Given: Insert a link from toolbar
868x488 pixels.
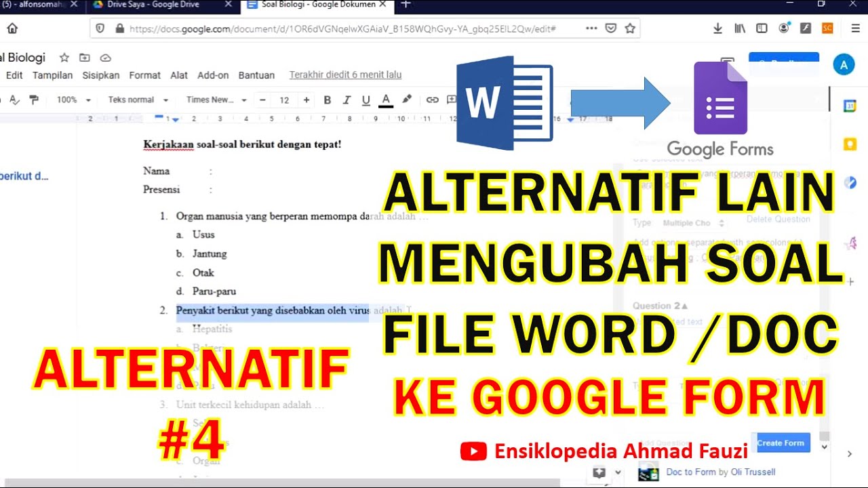Looking at the screenshot, I should [x=432, y=100].
